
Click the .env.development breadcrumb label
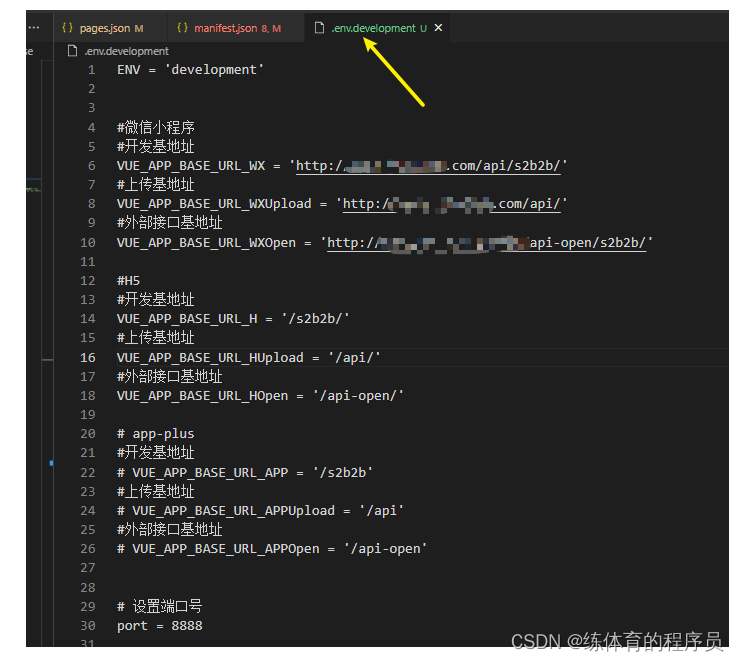pyautogui.click(x=126, y=51)
